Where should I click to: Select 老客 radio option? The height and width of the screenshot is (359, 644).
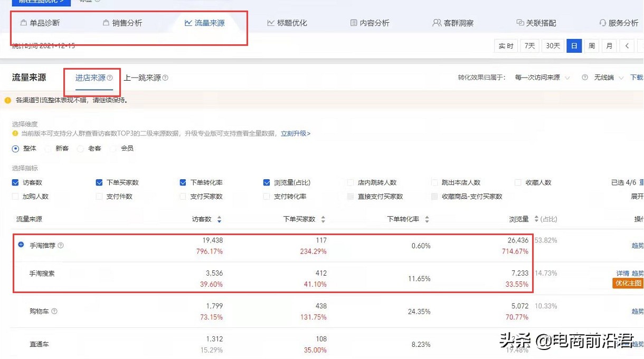pos(81,149)
